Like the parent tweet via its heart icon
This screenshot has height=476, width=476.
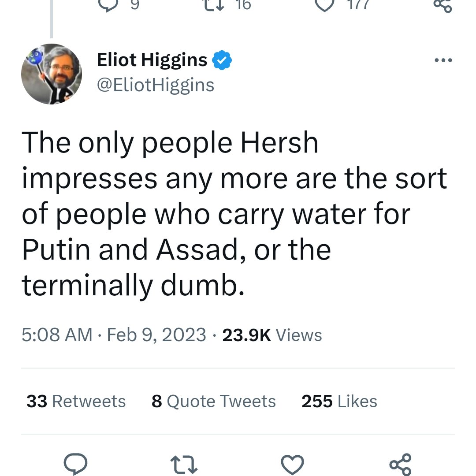click(x=325, y=4)
